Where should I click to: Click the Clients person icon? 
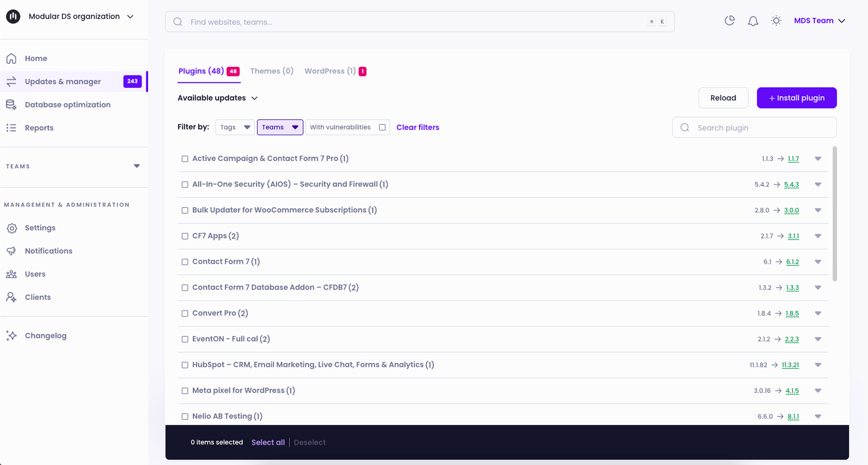click(12, 297)
